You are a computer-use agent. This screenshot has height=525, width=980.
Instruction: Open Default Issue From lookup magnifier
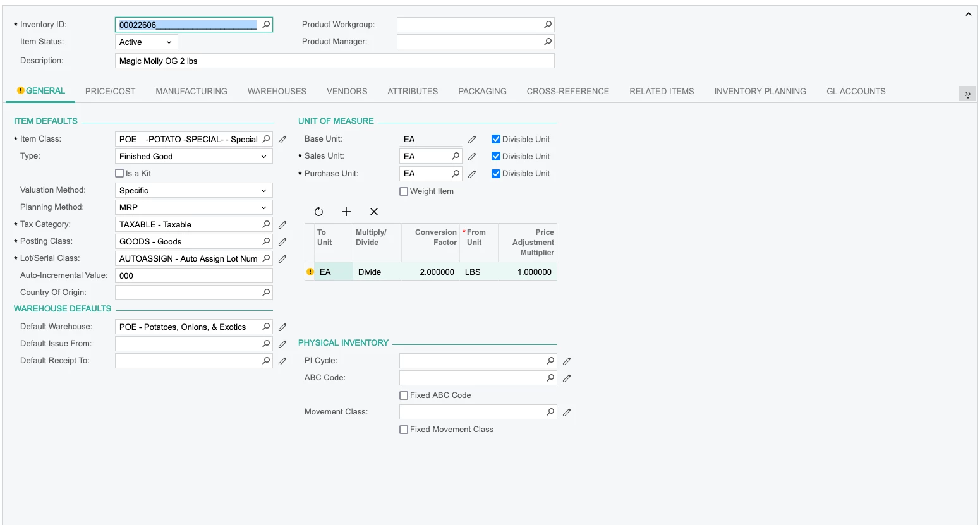click(266, 344)
